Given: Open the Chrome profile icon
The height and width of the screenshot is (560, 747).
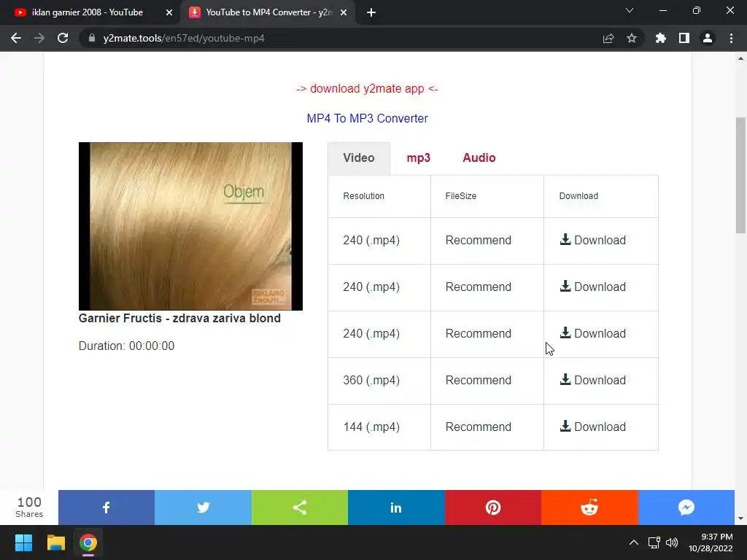Looking at the screenshot, I should 708,38.
